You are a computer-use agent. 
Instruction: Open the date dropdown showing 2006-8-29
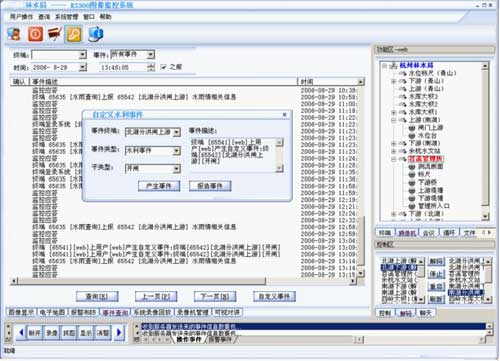point(83,67)
